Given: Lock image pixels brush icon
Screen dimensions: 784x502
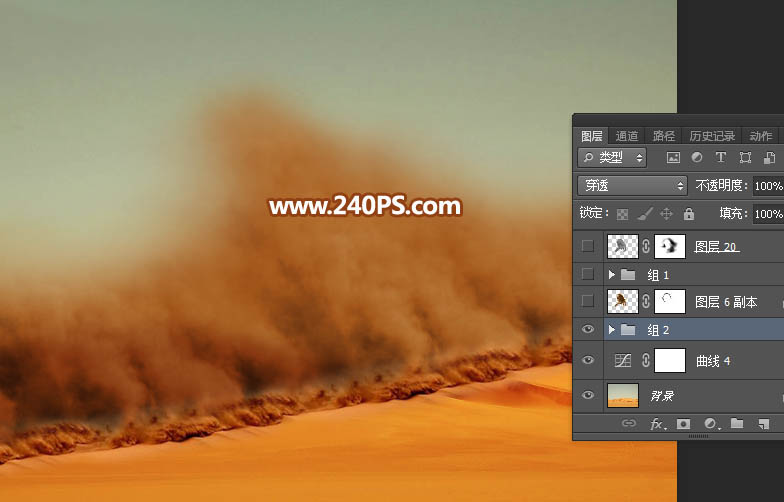Looking at the screenshot, I should (645, 214).
